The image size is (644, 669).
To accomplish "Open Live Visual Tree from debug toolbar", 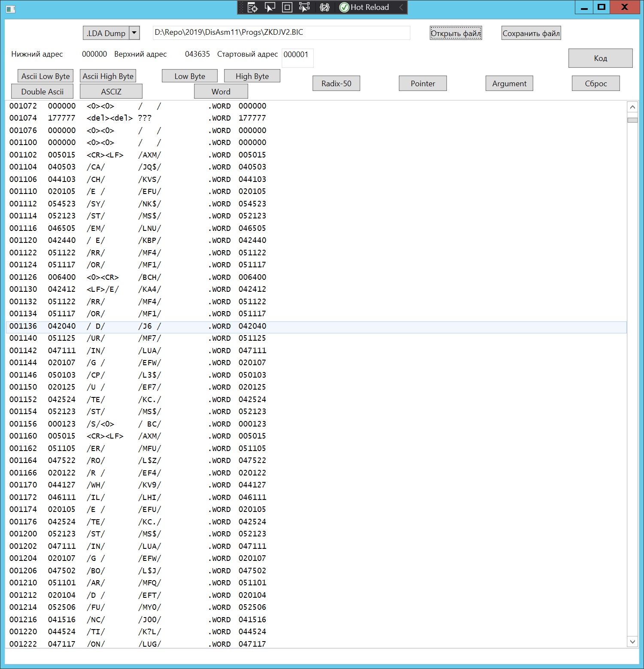I will coord(253,7).
